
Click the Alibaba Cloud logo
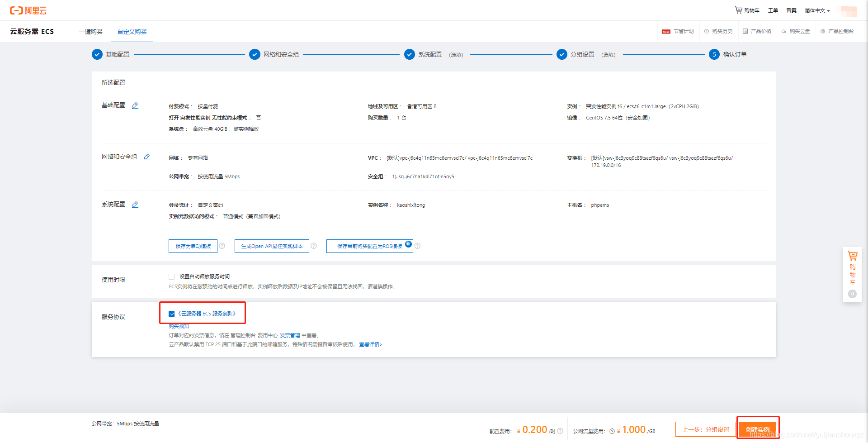pos(28,10)
